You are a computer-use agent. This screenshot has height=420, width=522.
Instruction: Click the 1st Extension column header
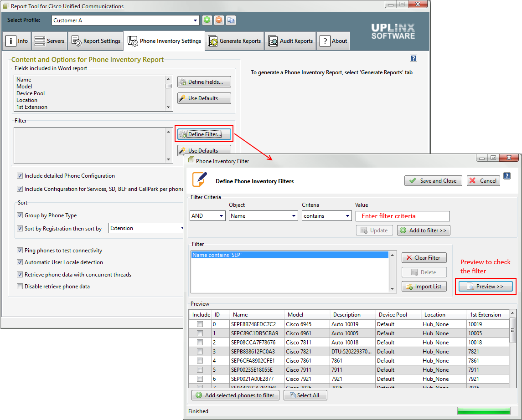(x=487, y=315)
